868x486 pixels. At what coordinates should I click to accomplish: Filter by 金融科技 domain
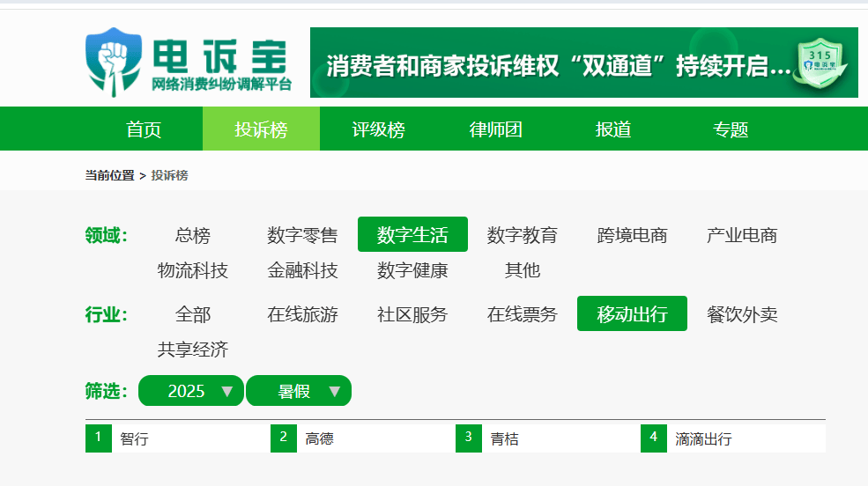click(302, 270)
